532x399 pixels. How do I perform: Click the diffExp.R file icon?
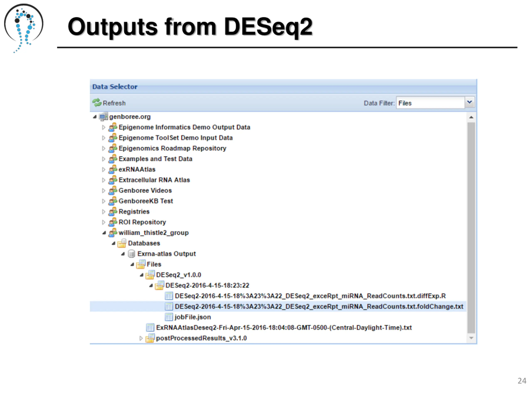169,296
